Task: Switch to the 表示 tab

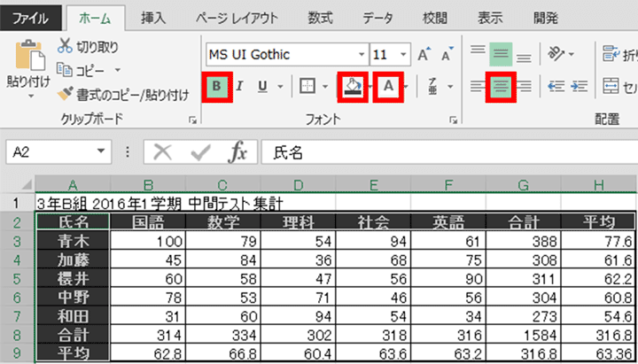Action: pos(490,19)
